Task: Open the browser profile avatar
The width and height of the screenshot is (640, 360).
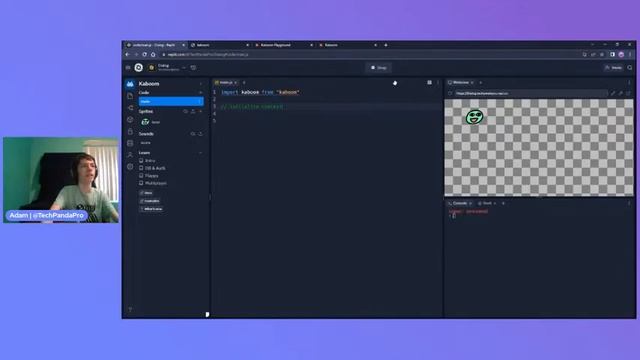Action: coord(621,54)
